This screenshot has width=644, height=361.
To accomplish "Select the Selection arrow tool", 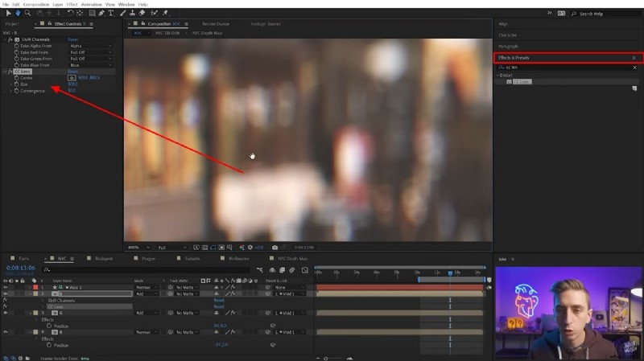I will tap(8, 13).
